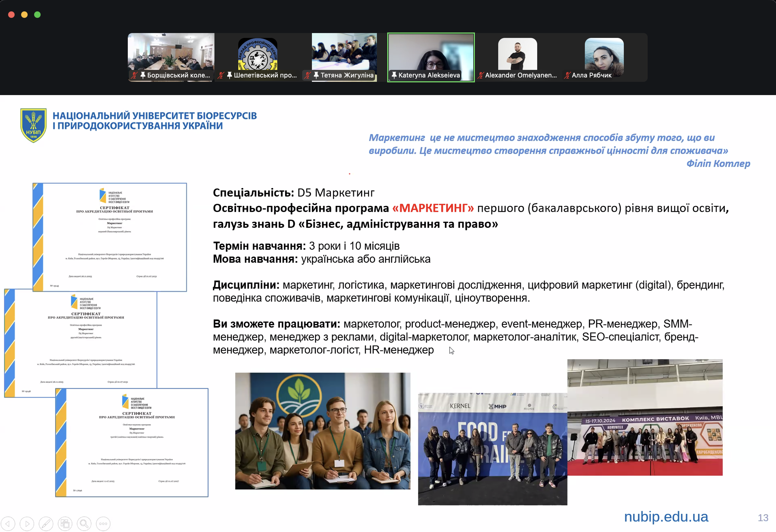Click the Food Ukraine group photo

click(x=492, y=449)
